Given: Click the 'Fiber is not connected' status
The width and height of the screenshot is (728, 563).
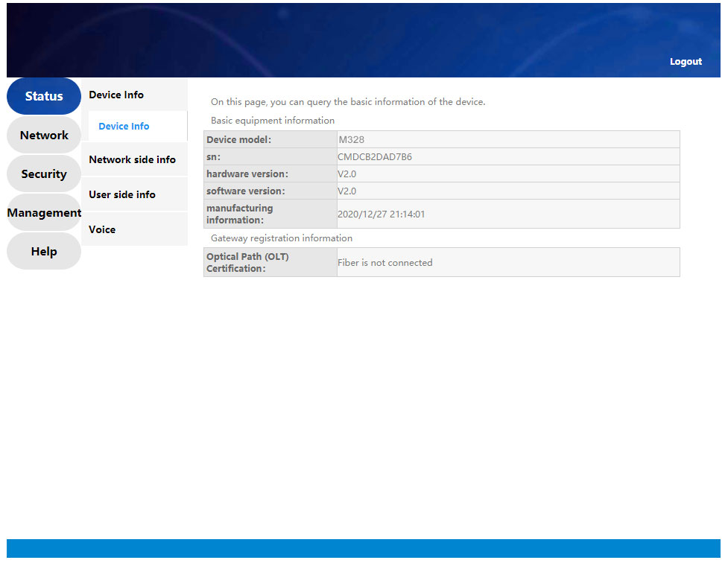Looking at the screenshot, I should pyautogui.click(x=384, y=262).
